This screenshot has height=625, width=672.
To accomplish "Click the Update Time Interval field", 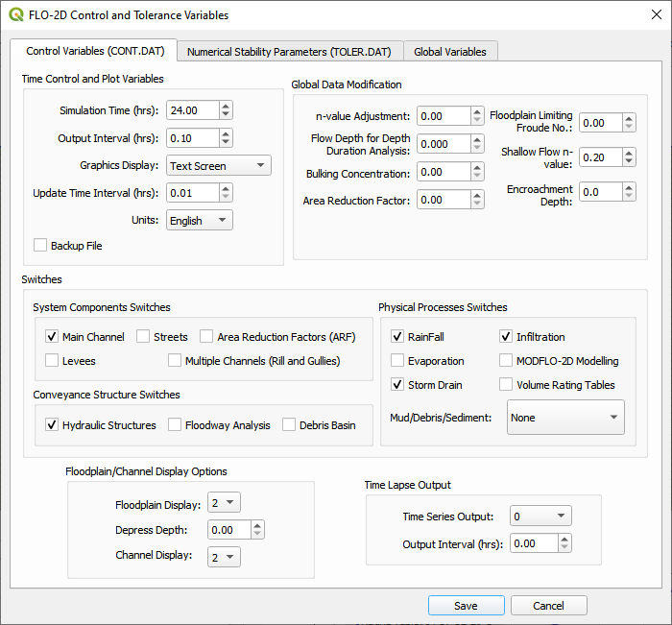I will 193,193.
